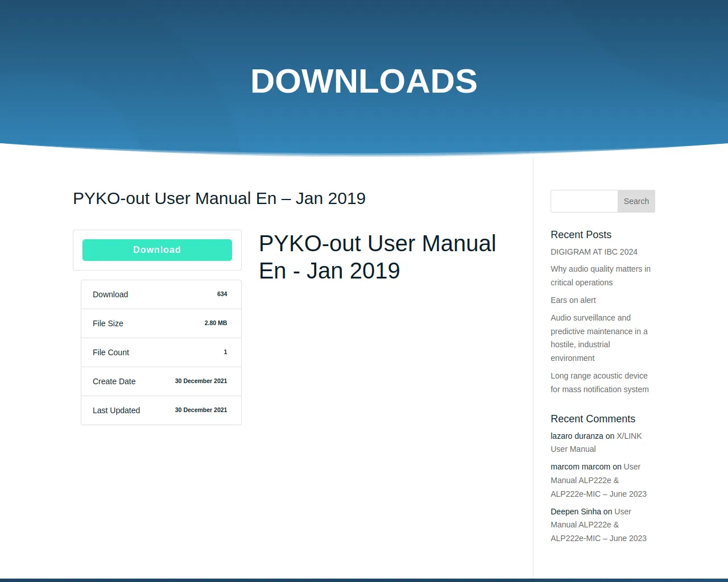Click the 'lazaro duranza' commenter name

coord(577,436)
